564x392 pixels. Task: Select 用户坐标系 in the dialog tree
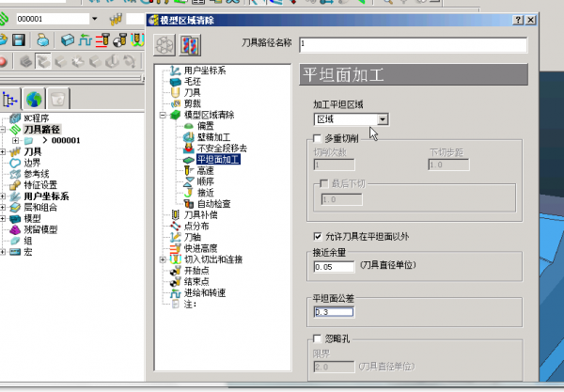205,71
